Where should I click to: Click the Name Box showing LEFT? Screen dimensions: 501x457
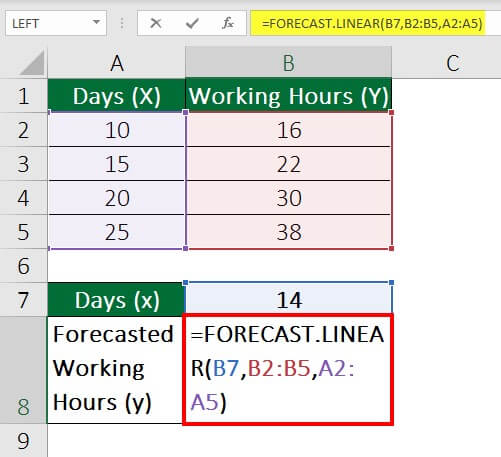(56, 23)
